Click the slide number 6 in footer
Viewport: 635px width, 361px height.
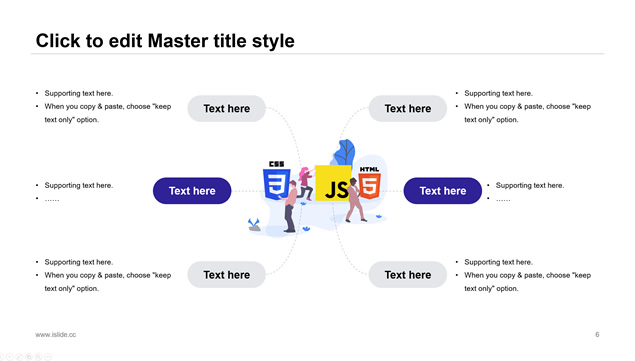point(597,335)
